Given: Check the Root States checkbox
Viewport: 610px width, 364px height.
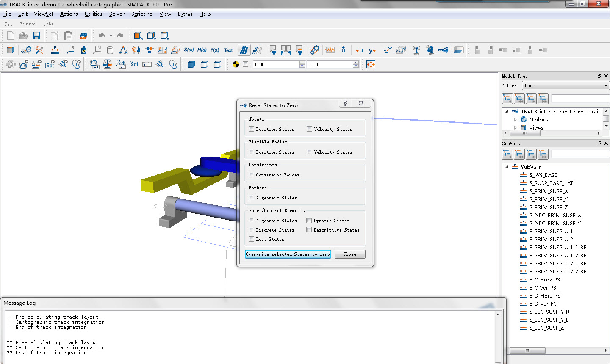Looking at the screenshot, I should click(x=252, y=239).
